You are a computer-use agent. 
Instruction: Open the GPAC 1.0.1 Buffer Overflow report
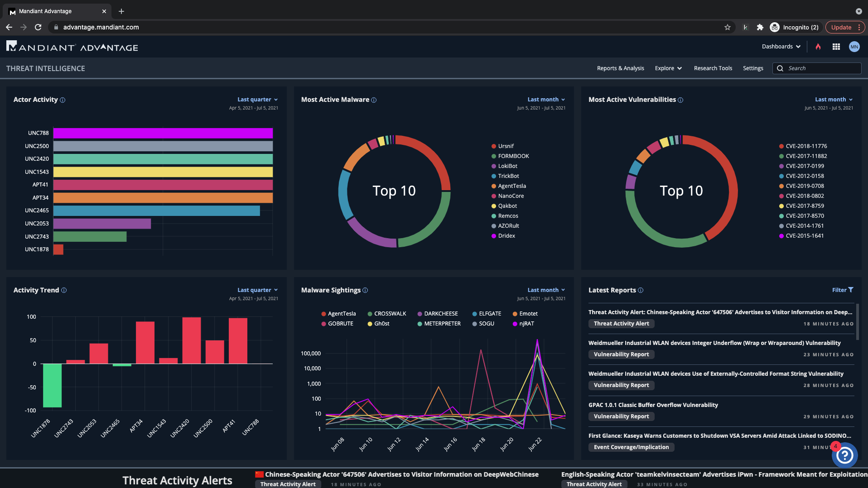click(653, 405)
